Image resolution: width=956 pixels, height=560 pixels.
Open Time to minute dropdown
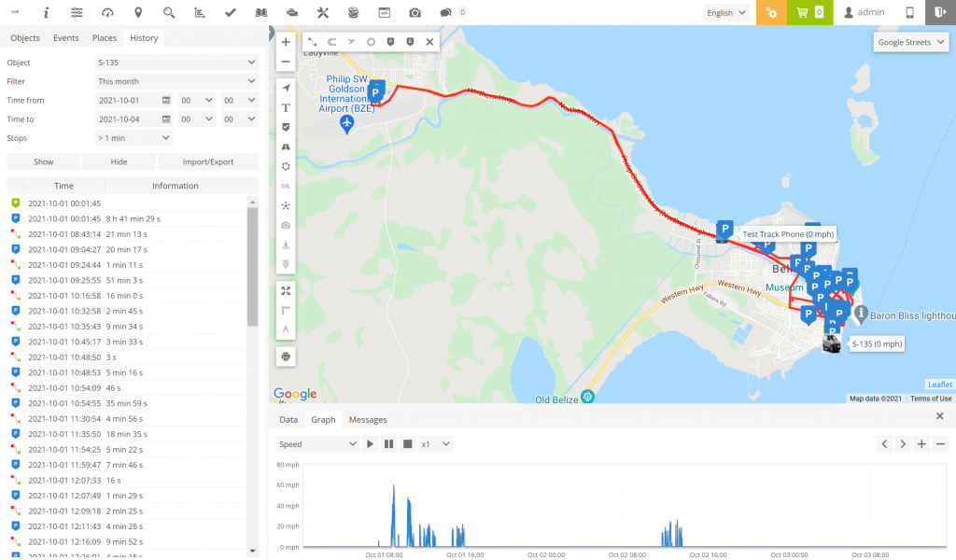point(239,119)
